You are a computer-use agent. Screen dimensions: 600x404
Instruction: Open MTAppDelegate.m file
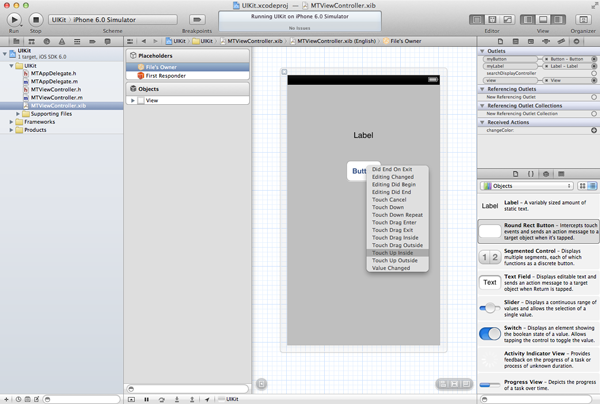click(x=54, y=81)
